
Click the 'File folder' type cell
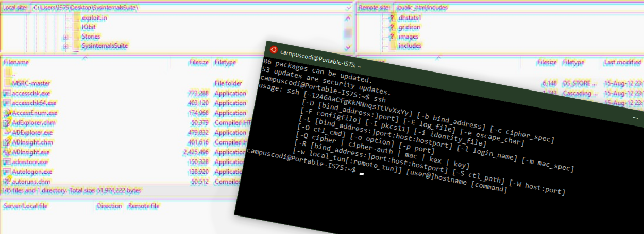coord(228,83)
